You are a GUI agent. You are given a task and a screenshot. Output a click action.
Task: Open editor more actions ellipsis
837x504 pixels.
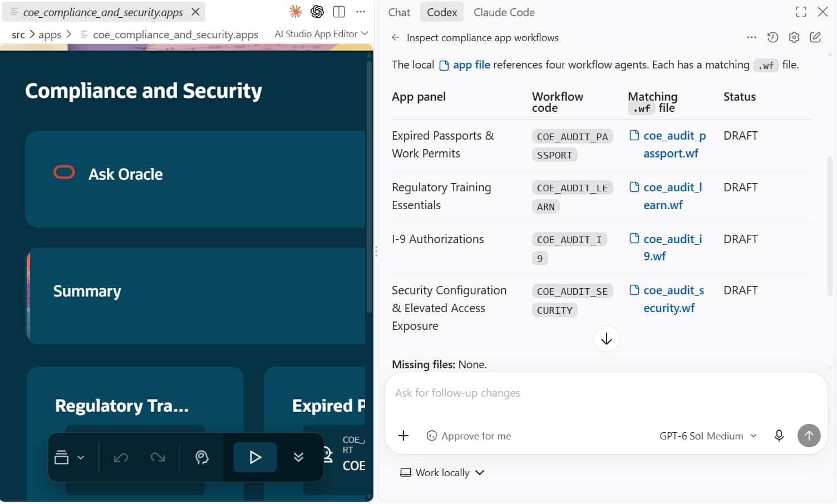[361, 11]
